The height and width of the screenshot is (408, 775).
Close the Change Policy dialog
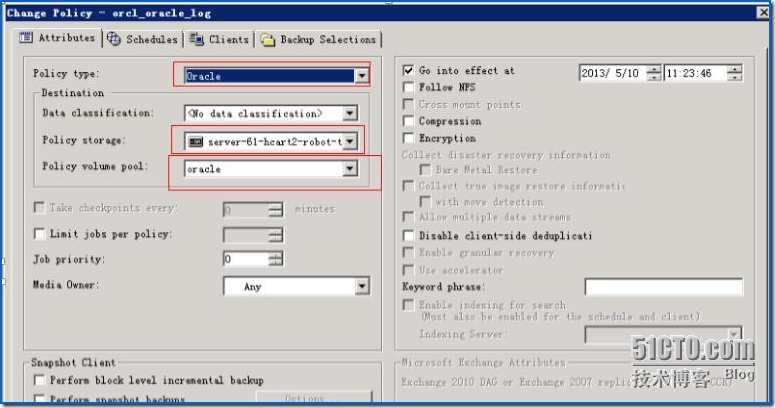point(764,12)
